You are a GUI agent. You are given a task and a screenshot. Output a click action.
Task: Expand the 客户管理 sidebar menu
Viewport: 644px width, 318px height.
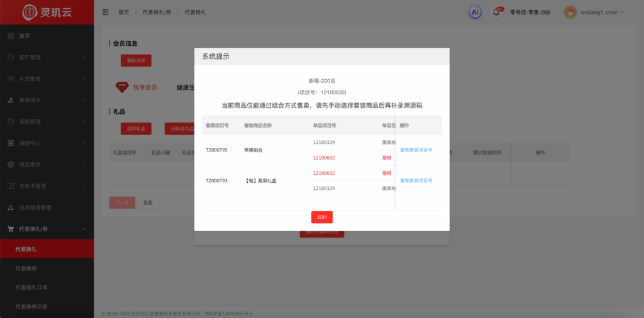pos(47,57)
